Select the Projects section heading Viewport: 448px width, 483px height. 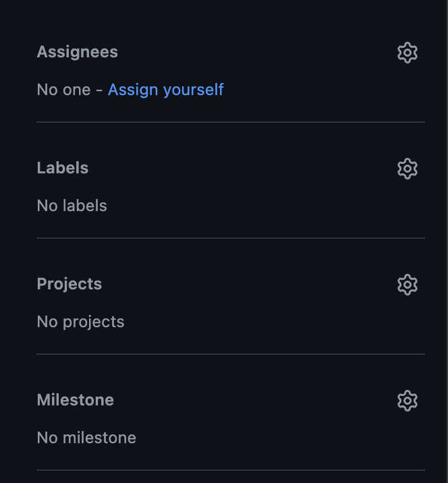[x=69, y=284]
